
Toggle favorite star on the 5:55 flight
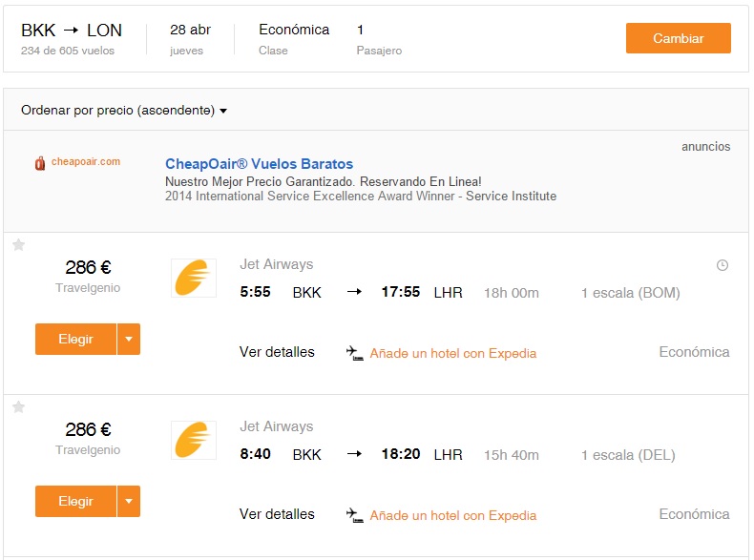point(18,245)
